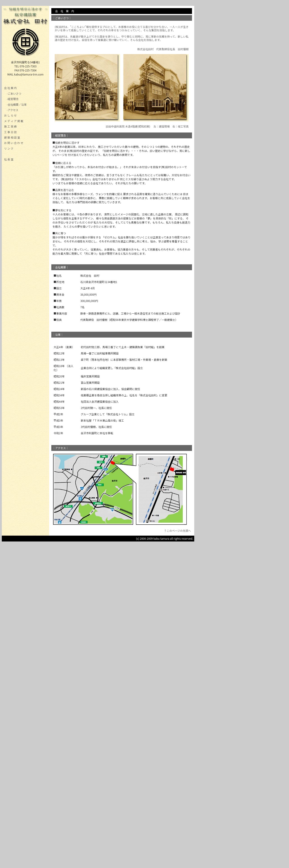Click the 38,000,000円 capital value
The width and height of the screenshot is (289, 868).
[88, 295]
